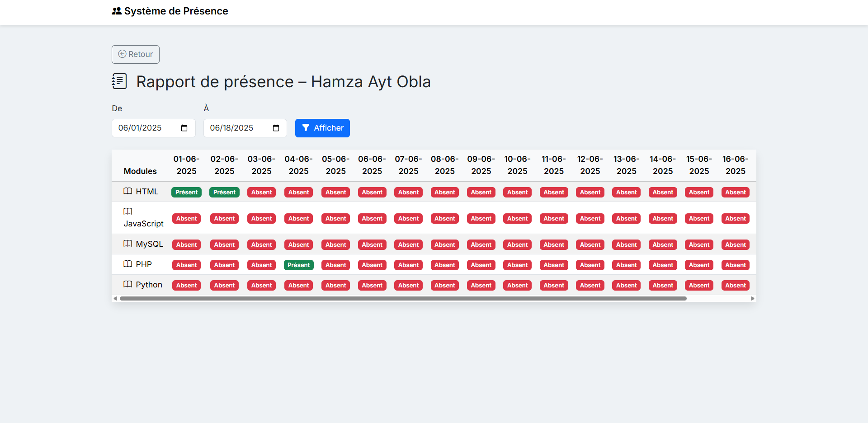Open the Système de Présence home link
The image size is (868, 423).
click(x=176, y=11)
